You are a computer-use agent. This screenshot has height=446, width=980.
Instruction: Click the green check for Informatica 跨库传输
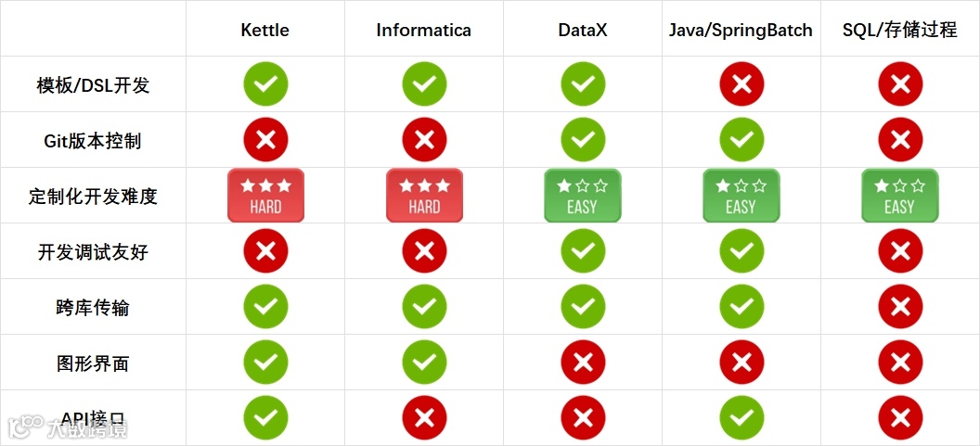(x=424, y=307)
